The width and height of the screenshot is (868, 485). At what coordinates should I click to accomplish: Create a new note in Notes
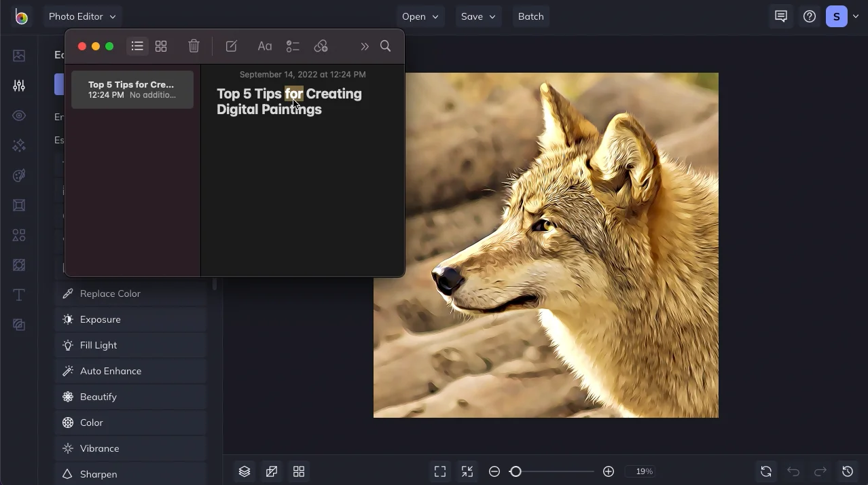[231, 46]
